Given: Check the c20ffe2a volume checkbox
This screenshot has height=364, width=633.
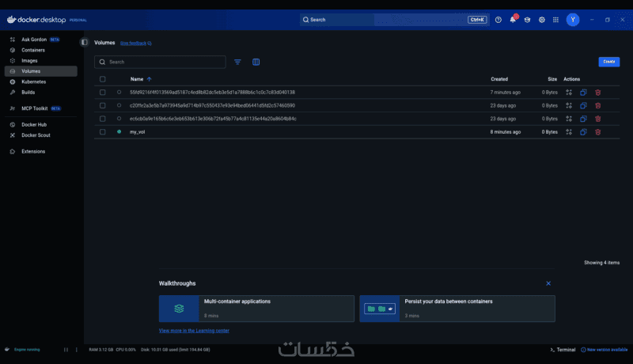Looking at the screenshot, I should point(103,105).
